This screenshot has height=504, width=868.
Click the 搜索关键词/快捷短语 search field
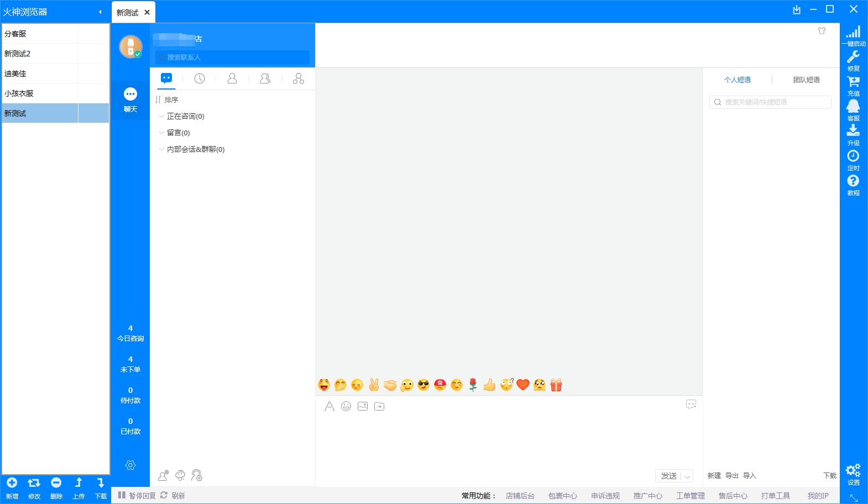point(770,102)
